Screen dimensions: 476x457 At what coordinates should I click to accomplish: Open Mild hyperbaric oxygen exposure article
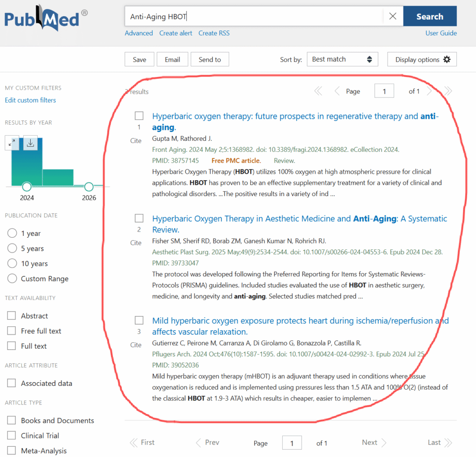coord(300,326)
